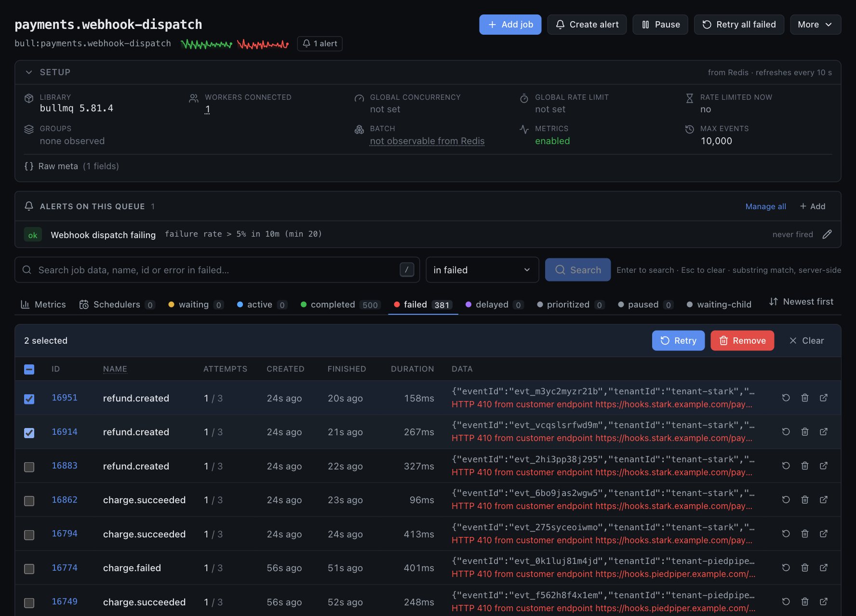The height and width of the screenshot is (616, 856).
Task: Open the paused jobs tab
Action: pos(645,305)
